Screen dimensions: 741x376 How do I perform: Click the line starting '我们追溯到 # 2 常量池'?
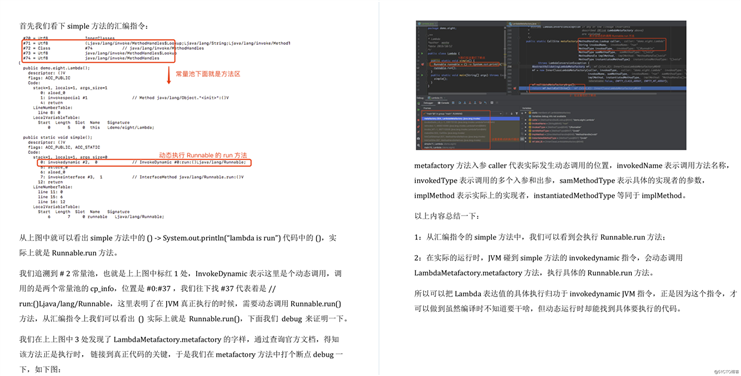pos(180,273)
